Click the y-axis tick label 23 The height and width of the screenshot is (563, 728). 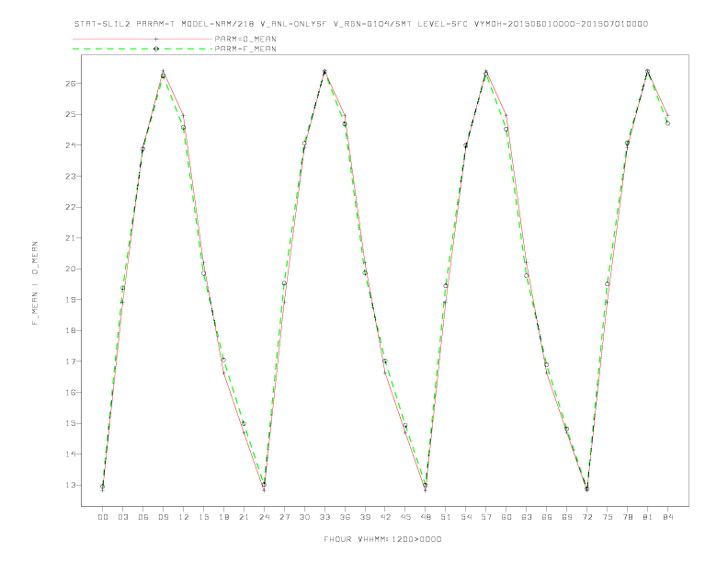71,176
